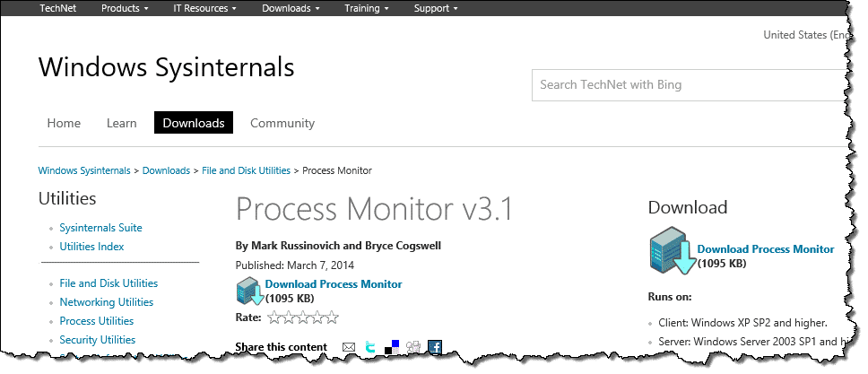Go to the Learn tab
This screenshot has height=374, width=868.
(x=121, y=123)
